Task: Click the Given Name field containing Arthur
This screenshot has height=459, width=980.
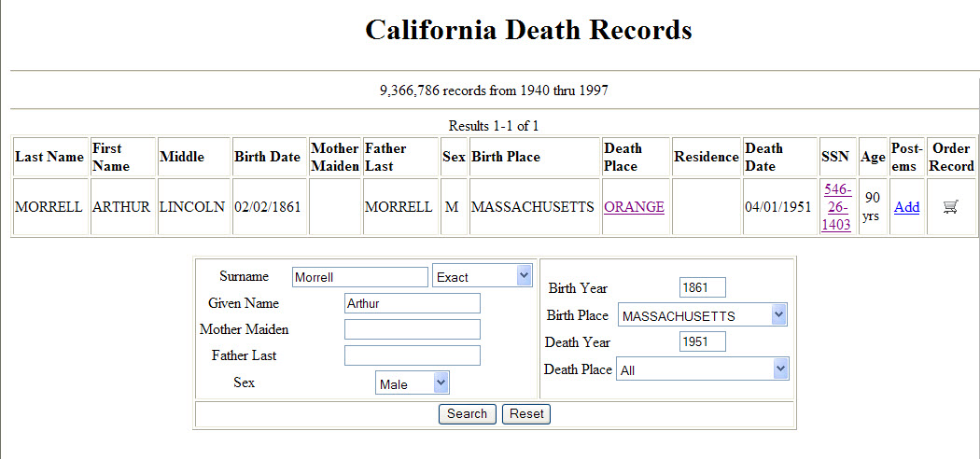Action: click(413, 303)
